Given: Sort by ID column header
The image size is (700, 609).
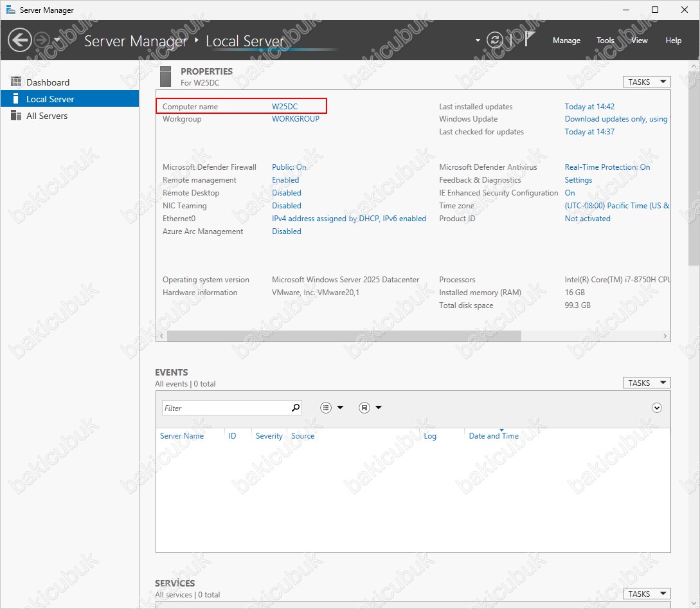Looking at the screenshot, I should (232, 436).
